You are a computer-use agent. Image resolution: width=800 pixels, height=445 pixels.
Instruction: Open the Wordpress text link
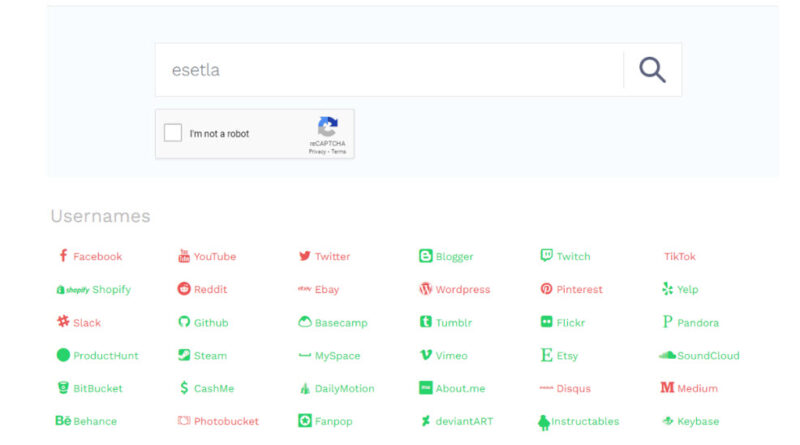(x=463, y=289)
